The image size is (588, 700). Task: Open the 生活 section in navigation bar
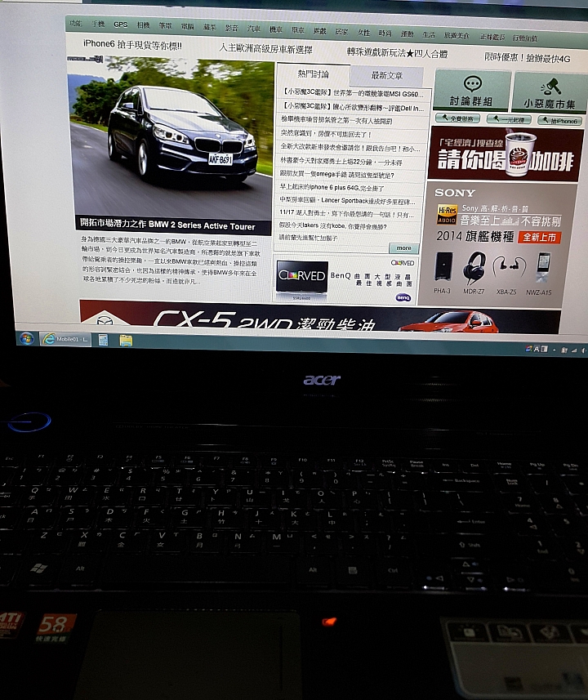click(x=429, y=34)
